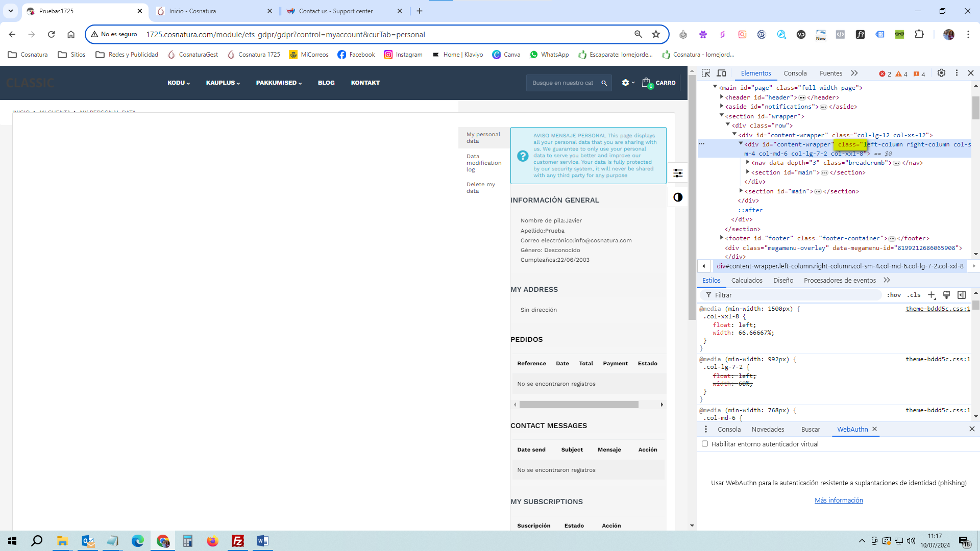This screenshot has height=551, width=980.
Task: Activate the DevTools element inspector picker
Action: click(x=706, y=73)
